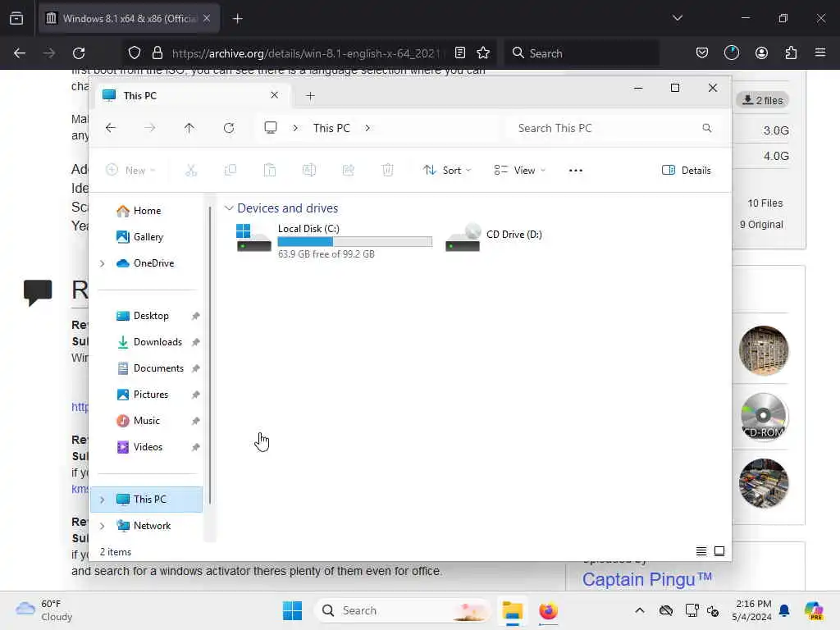Expand the OneDrive tree node
The width and height of the screenshot is (840, 630).
coord(102,263)
